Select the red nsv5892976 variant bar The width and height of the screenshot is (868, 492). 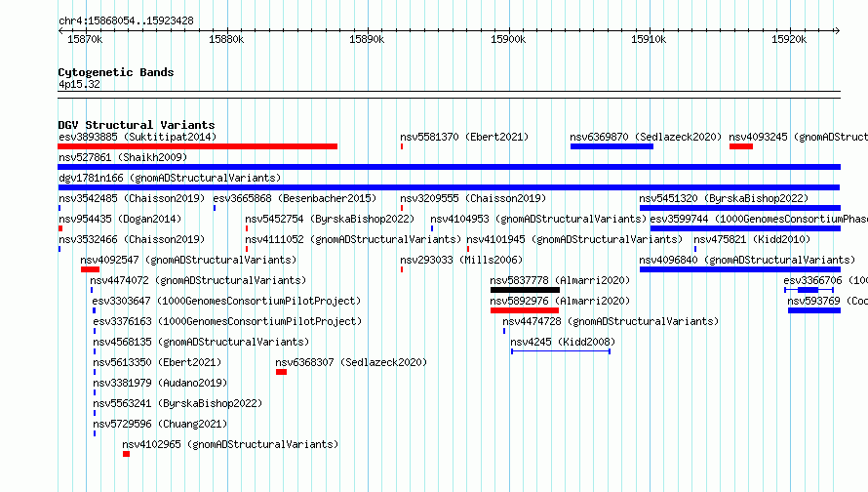tap(525, 310)
